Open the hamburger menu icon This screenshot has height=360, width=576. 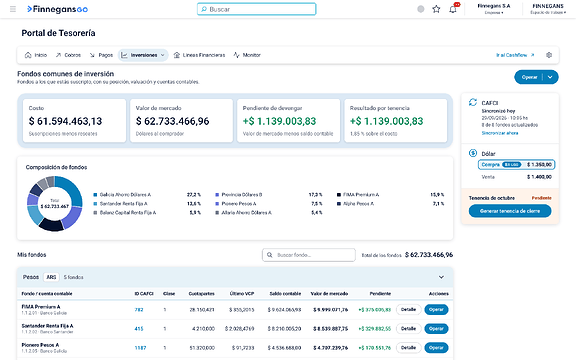coord(13,9)
